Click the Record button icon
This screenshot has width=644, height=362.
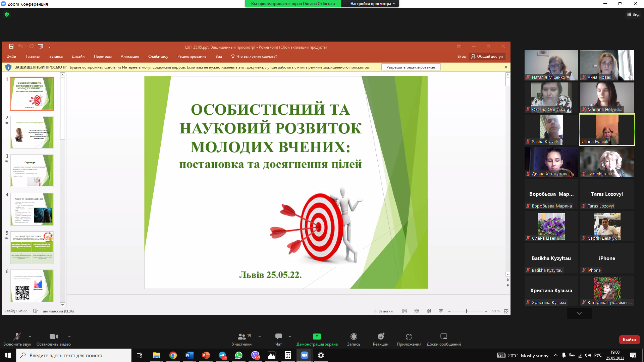[354, 337]
